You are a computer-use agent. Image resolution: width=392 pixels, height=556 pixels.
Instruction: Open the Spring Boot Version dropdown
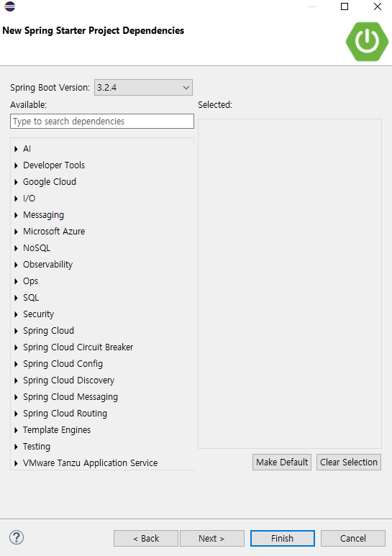tap(143, 87)
